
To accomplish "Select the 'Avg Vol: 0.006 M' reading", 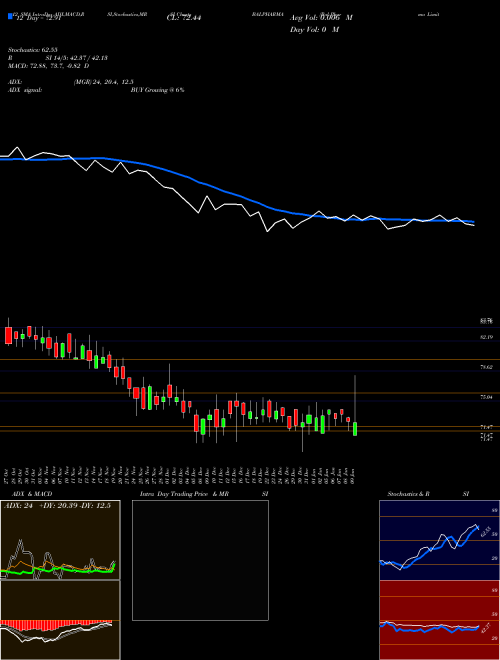I will pyautogui.click(x=321, y=18).
